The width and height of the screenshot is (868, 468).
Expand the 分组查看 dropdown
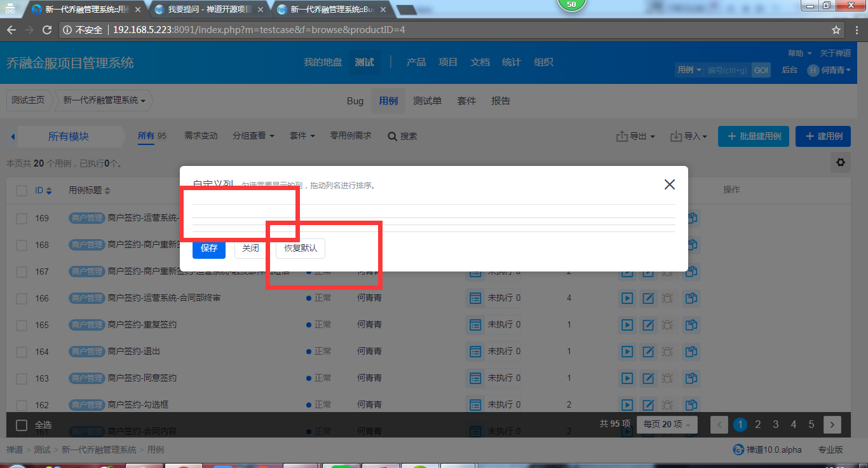tap(254, 136)
